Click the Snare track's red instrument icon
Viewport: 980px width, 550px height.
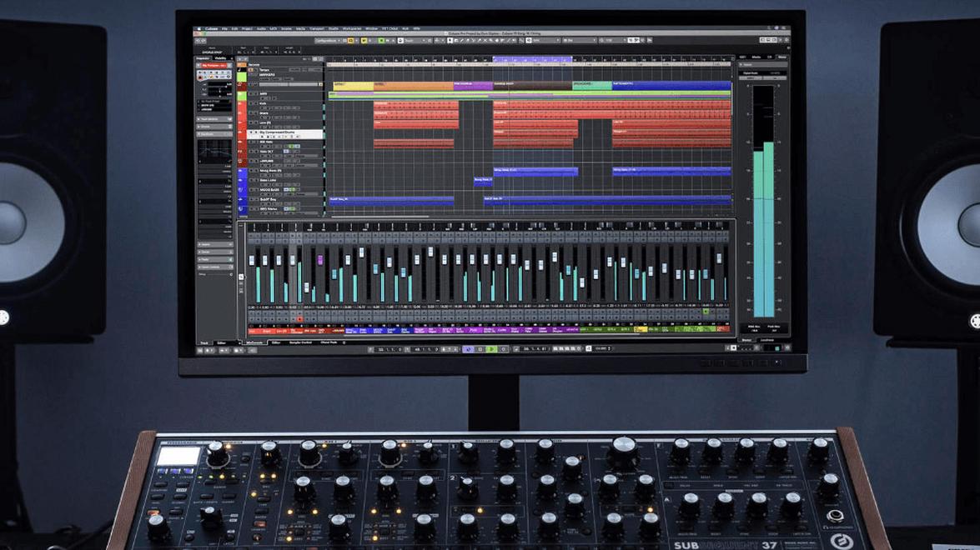(242, 114)
